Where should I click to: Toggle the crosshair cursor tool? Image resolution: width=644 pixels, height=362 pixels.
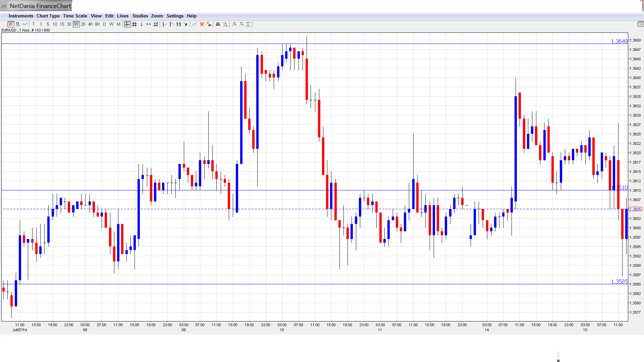(127, 24)
